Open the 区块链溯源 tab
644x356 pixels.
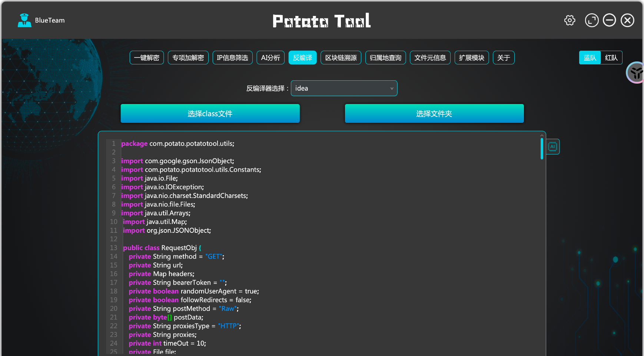click(341, 58)
